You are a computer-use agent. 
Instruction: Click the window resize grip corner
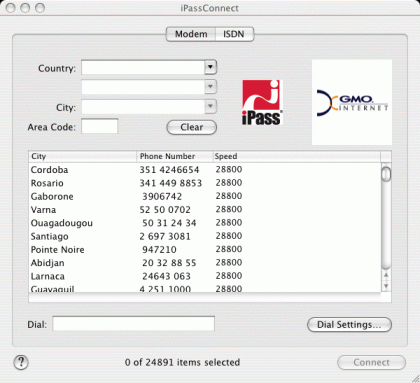[x=415, y=378]
